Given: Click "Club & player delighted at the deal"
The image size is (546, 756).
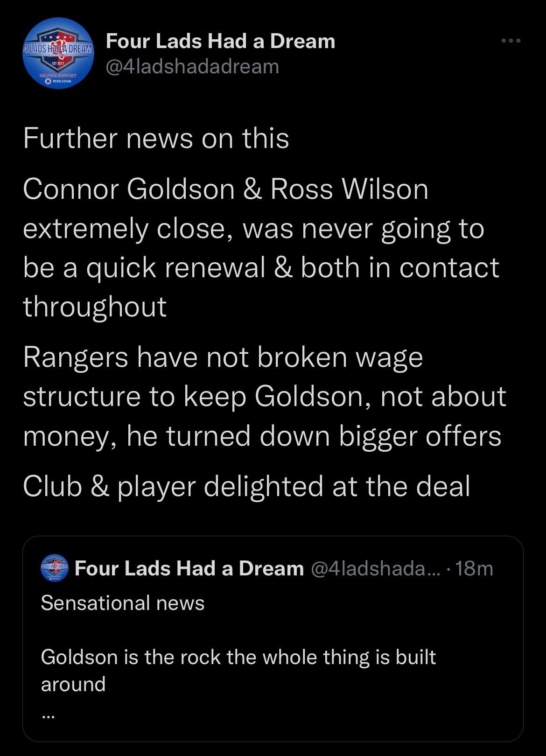Looking at the screenshot, I should (246, 486).
